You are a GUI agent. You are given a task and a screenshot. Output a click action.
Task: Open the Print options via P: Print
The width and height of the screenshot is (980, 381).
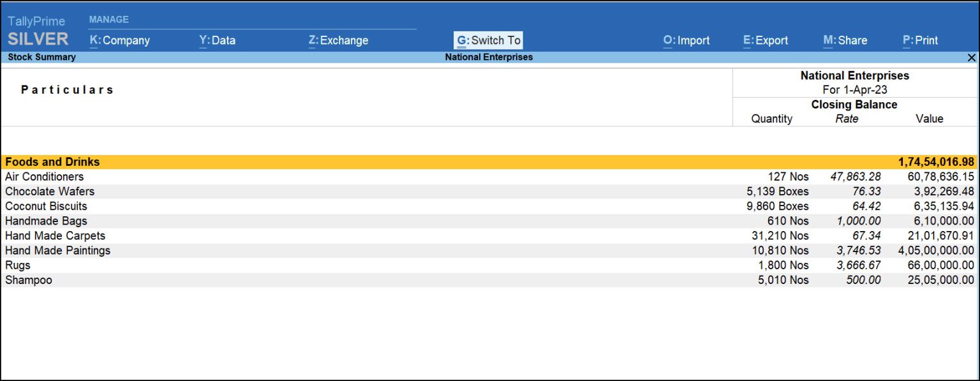(921, 40)
